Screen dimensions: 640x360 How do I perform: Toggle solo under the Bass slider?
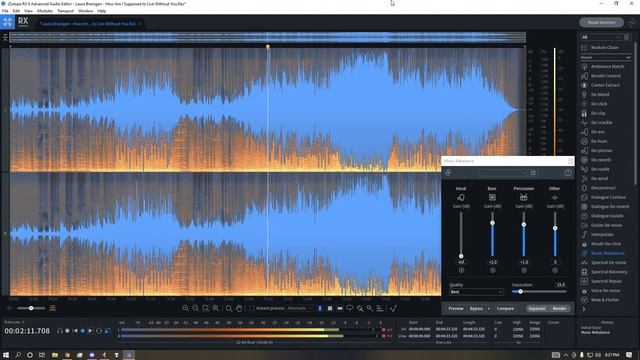pyautogui.click(x=493, y=270)
